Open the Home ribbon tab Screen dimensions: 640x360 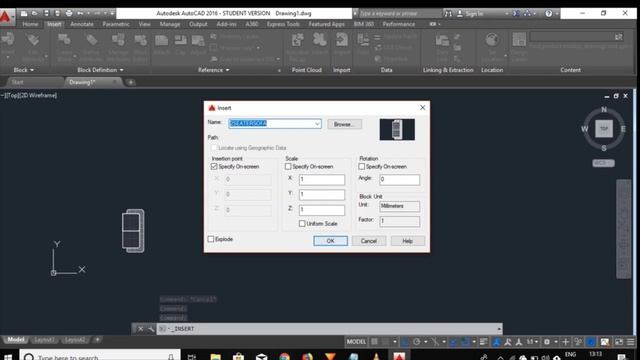point(30,24)
